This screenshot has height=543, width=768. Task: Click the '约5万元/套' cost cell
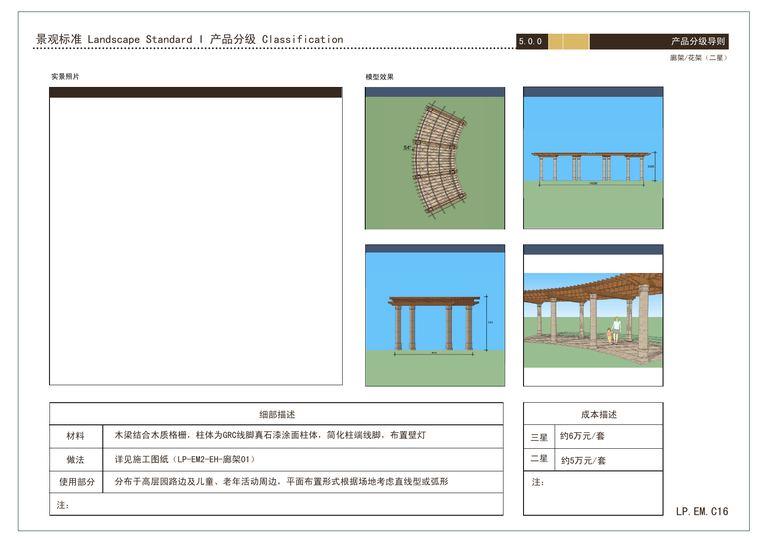609,460
